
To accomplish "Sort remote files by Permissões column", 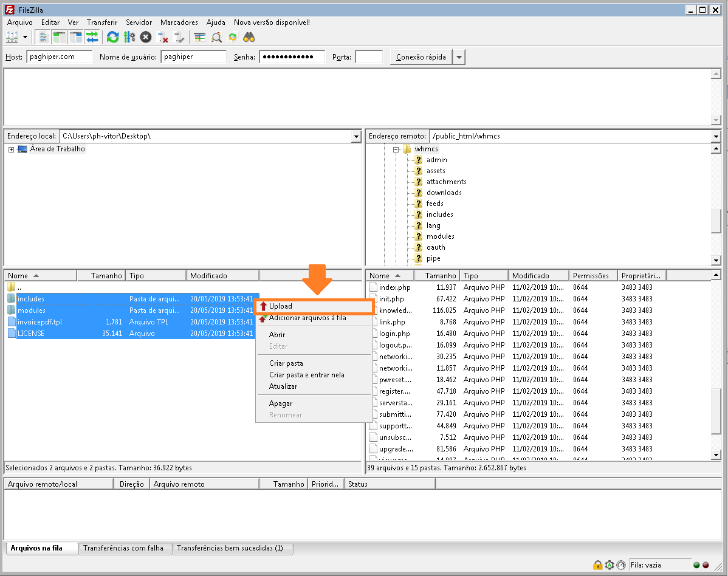I will [x=592, y=276].
